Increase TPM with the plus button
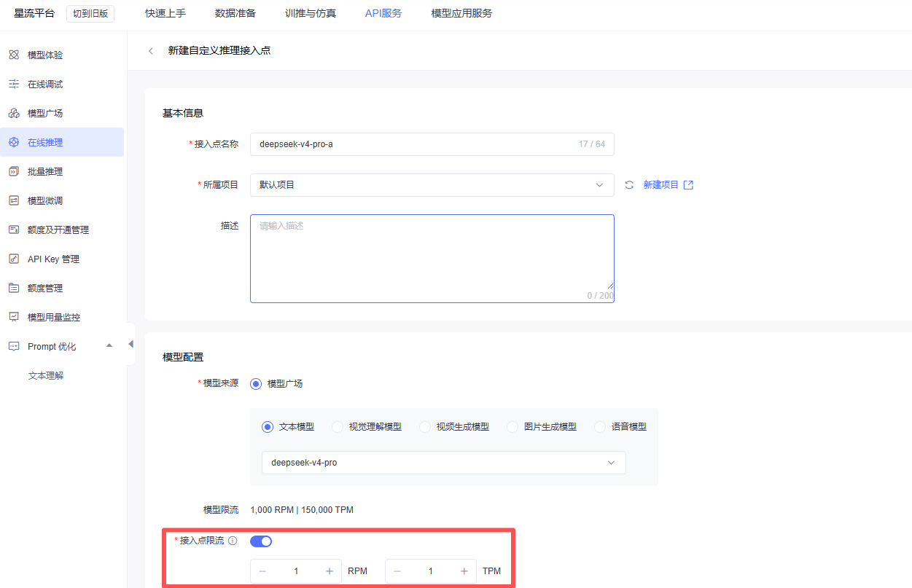Image resolution: width=912 pixels, height=588 pixels. pos(464,571)
